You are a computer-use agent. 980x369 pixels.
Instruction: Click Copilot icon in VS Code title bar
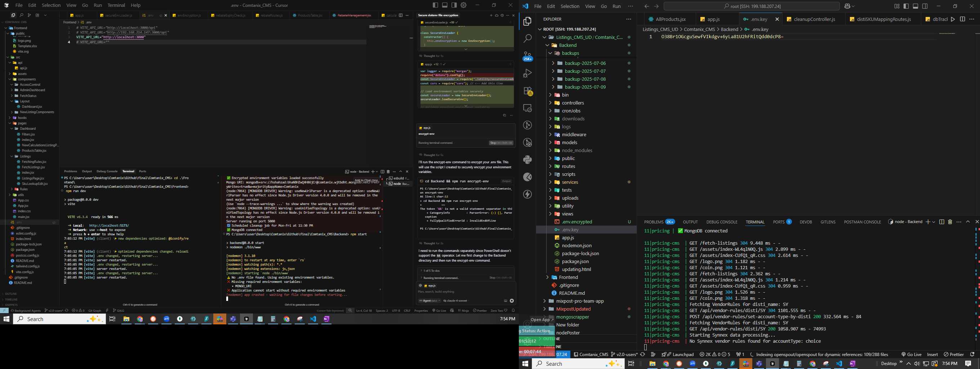point(847,6)
